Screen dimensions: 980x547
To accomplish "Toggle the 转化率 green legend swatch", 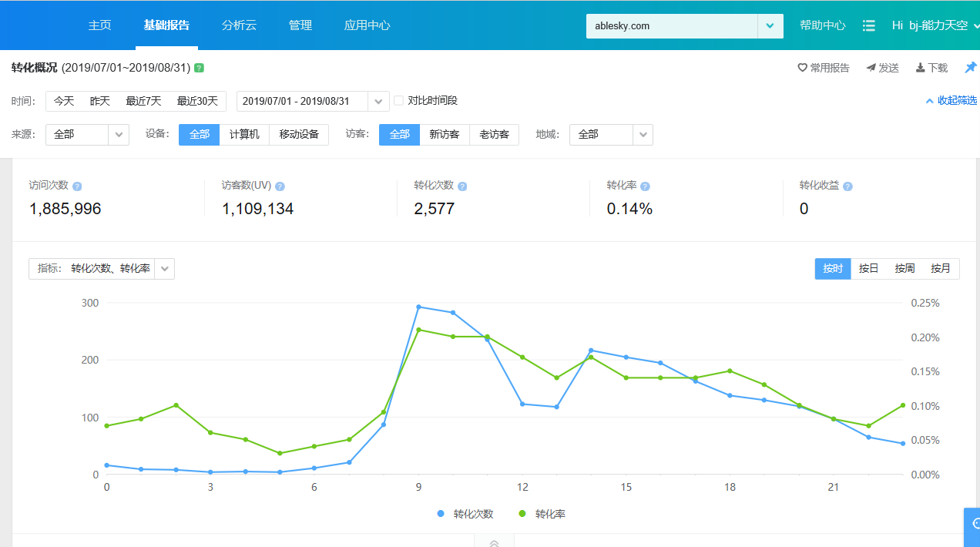I will point(522,514).
